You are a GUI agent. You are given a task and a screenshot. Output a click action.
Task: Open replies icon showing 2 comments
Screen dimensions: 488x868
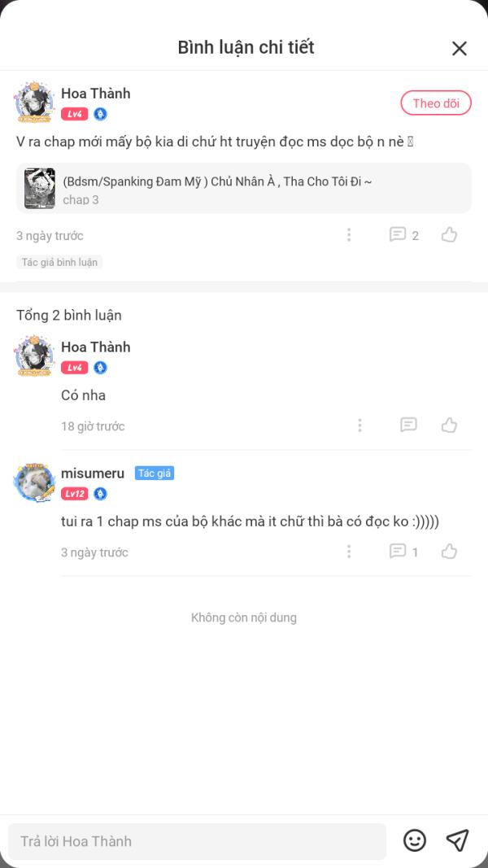(404, 235)
